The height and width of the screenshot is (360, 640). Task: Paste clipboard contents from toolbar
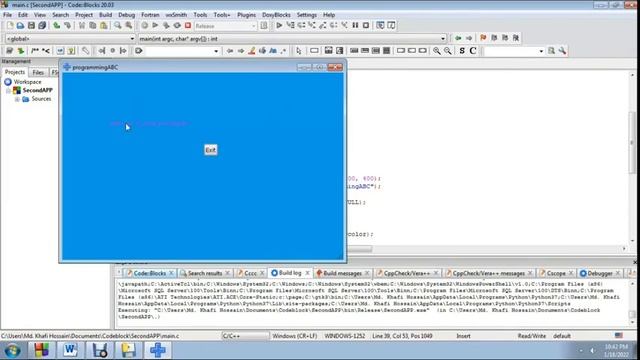click(x=104, y=26)
